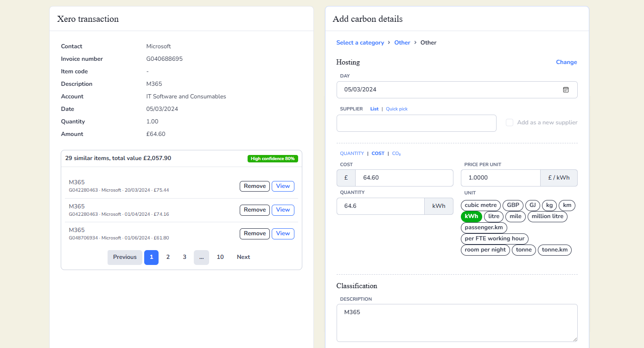644x348 pixels.
Task: Go to Select a category breadcrumb
Action: click(360, 43)
